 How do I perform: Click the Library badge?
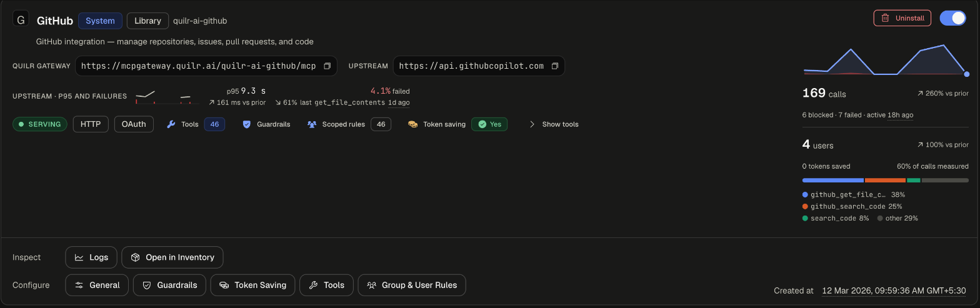147,21
